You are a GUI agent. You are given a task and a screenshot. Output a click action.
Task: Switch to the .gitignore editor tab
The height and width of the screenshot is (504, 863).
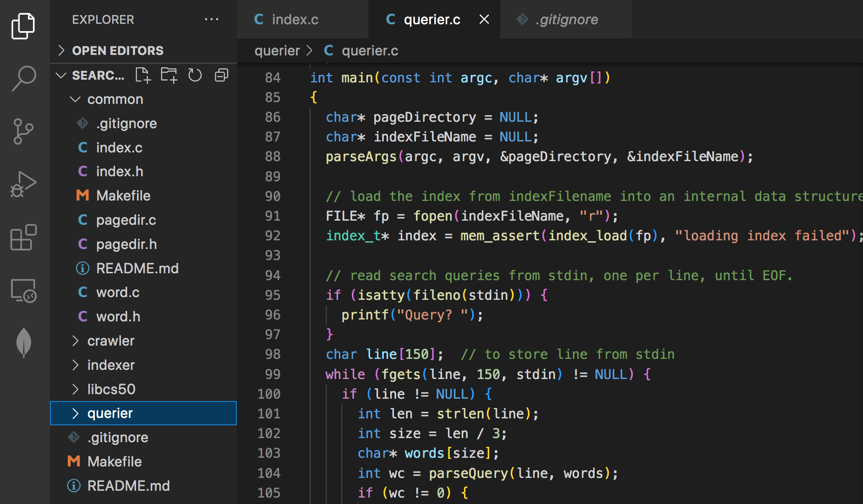pos(566,19)
